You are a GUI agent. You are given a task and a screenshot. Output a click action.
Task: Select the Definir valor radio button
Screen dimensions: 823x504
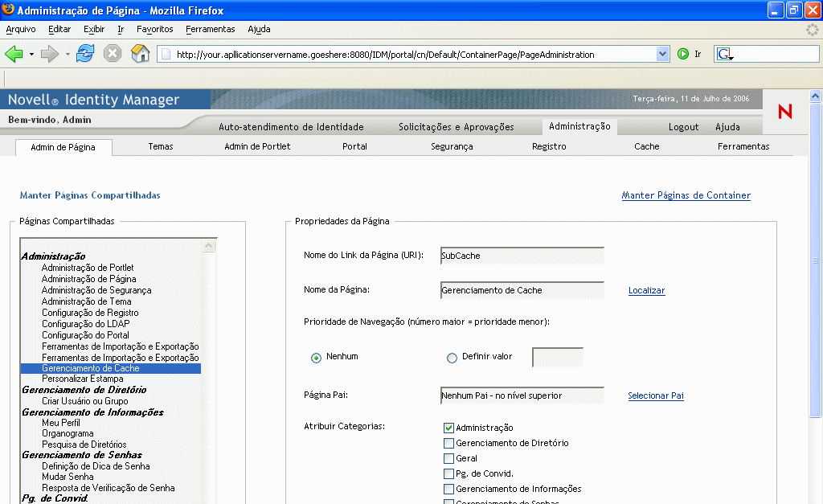(x=452, y=358)
